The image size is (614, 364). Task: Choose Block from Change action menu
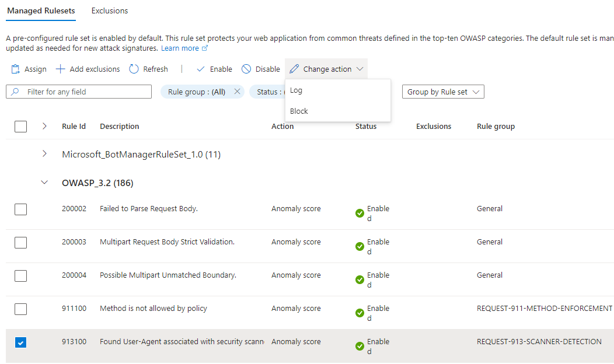click(x=299, y=111)
